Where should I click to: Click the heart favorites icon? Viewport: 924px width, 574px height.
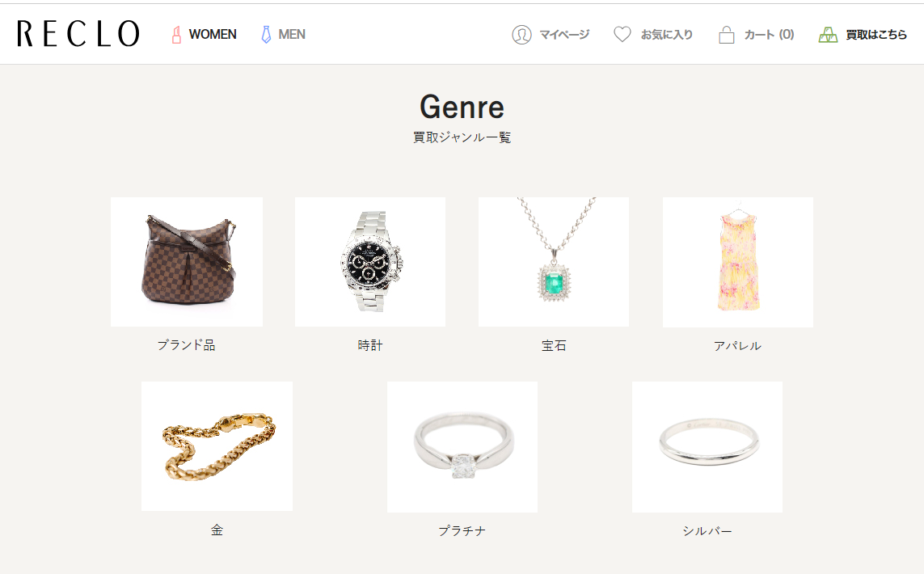[x=622, y=34]
